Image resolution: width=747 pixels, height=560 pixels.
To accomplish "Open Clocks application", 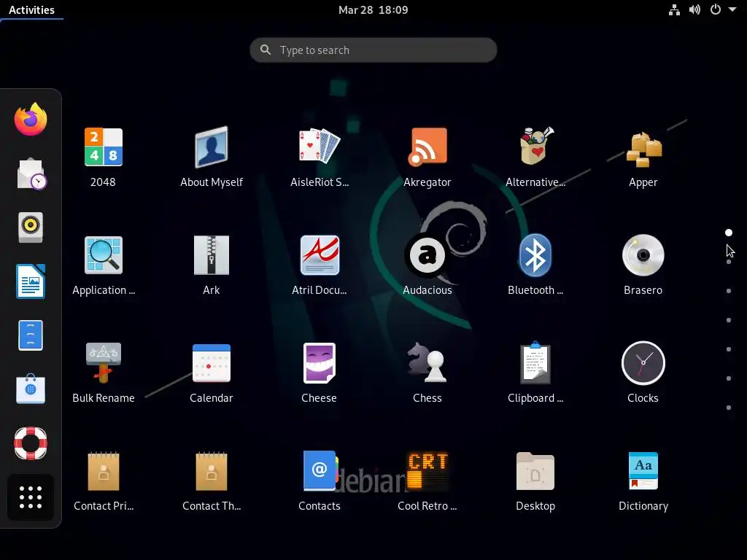I will [643, 363].
